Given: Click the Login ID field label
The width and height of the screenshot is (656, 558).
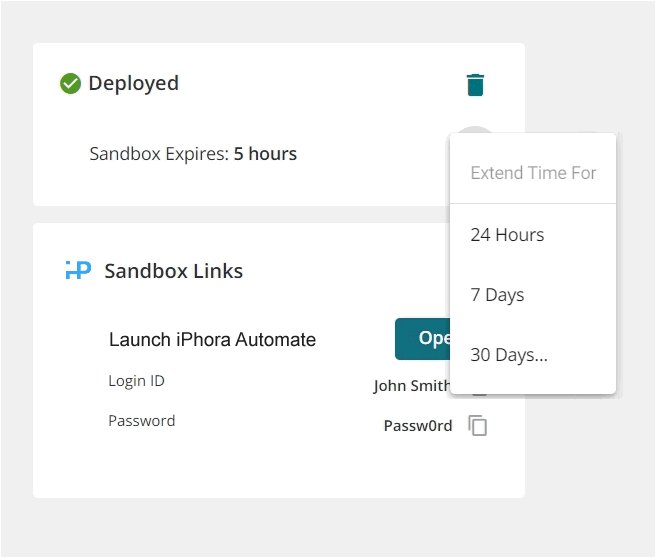Looking at the screenshot, I should 136,381.
